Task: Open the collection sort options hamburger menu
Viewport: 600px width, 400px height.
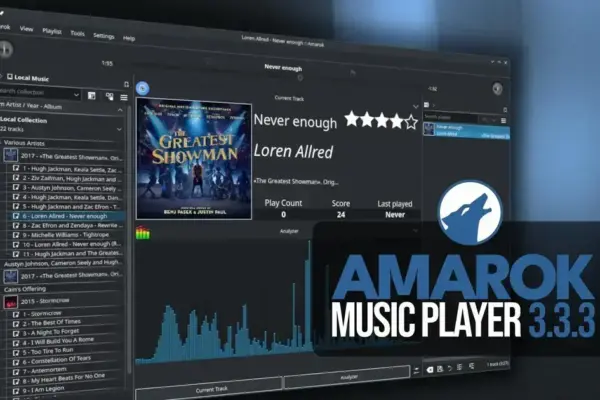Action: [x=124, y=98]
